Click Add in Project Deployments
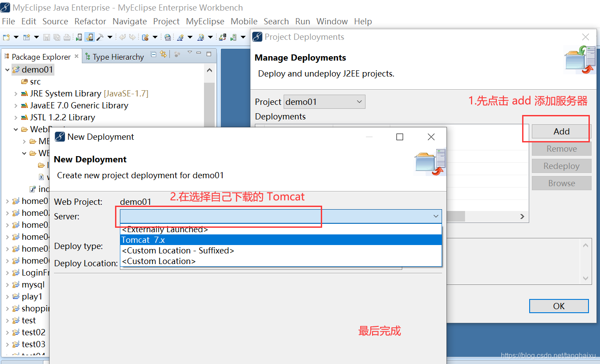 pos(562,131)
